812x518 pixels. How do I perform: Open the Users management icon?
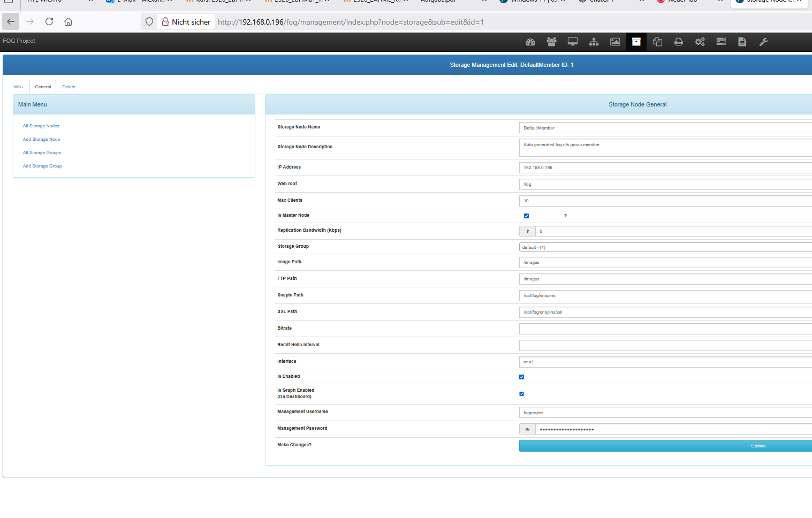click(x=551, y=42)
